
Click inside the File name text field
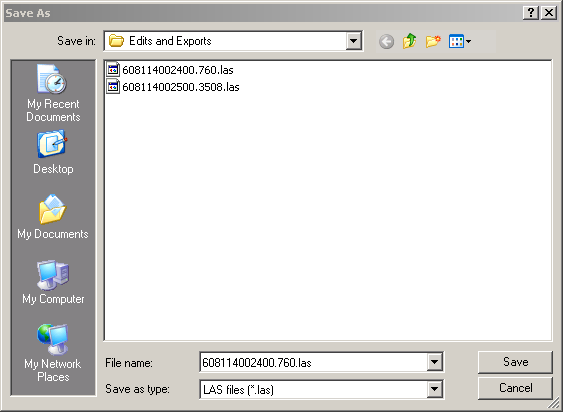[x=313, y=362]
